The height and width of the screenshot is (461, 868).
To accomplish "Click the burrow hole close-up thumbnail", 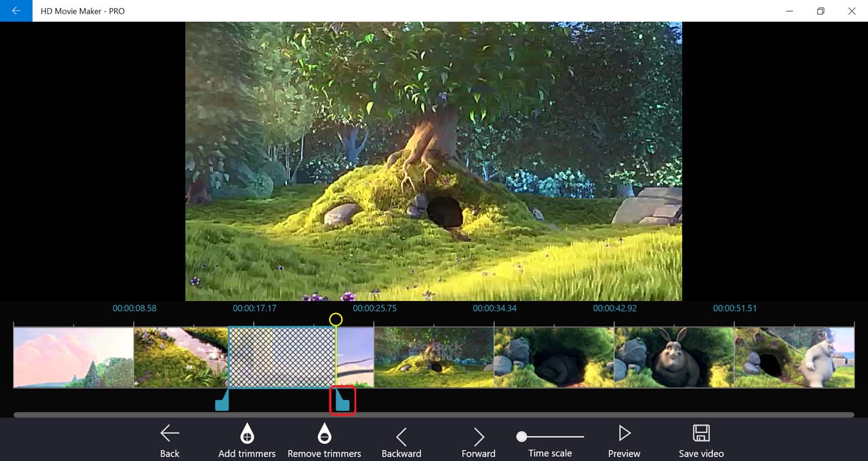I will [553, 357].
